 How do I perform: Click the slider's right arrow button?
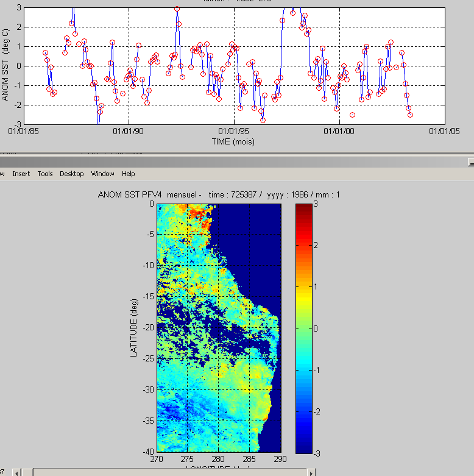pyautogui.click(x=311, y=473)
